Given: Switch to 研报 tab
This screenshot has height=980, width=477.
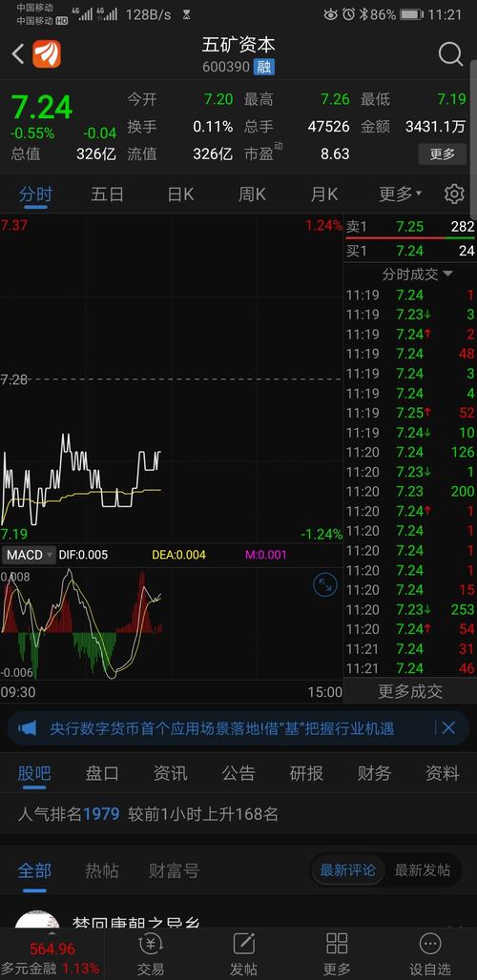Looking at the screenshot, I should [306, 774].
